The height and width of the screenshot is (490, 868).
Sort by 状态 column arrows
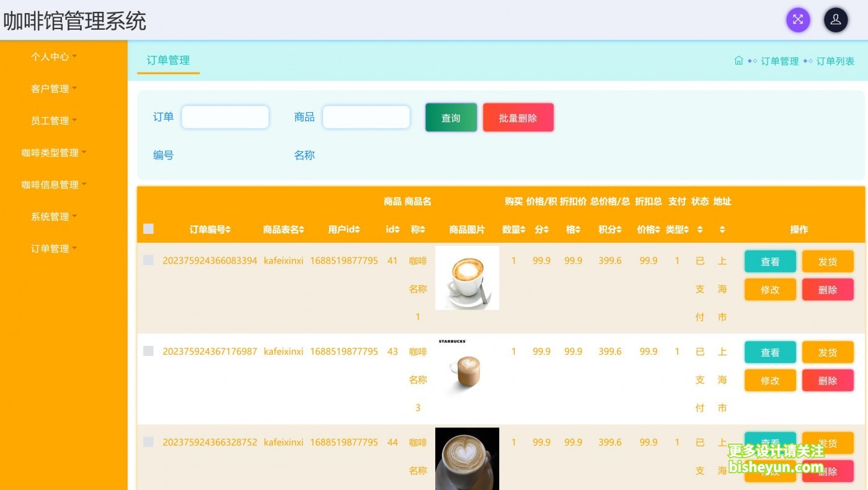pos(700,229)
